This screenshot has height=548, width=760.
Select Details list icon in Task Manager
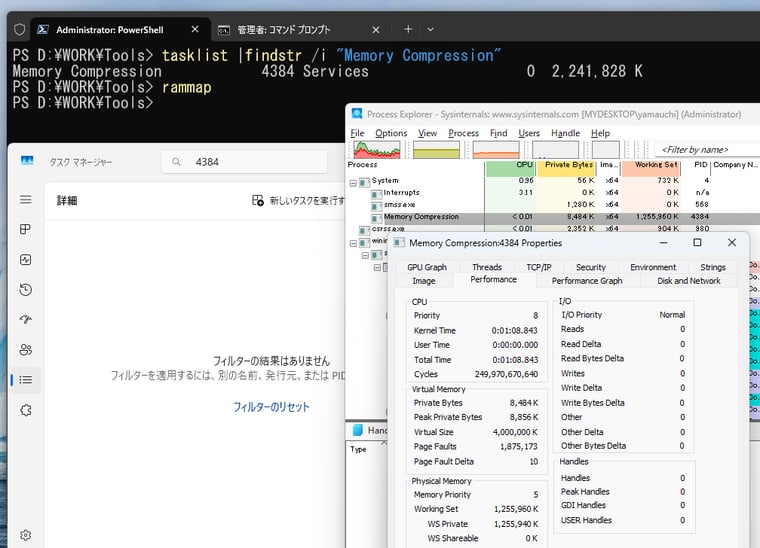point(26,380)
